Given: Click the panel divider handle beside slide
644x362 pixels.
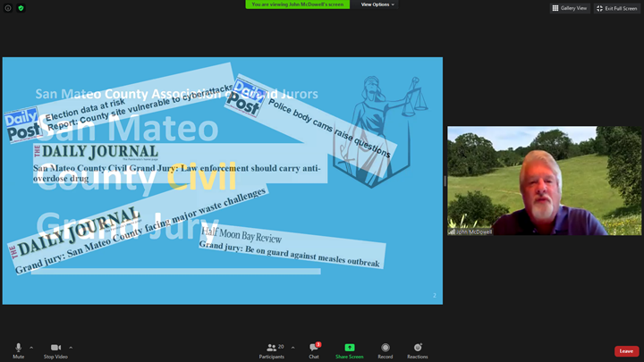Looking at the screenshot, I should pos(445,181).
